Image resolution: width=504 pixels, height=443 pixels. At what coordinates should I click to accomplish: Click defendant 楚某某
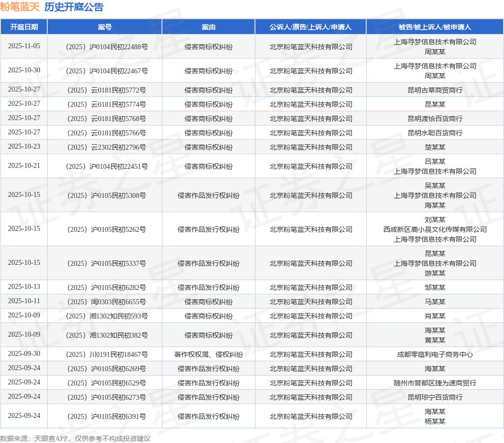(x=435, y=147)
